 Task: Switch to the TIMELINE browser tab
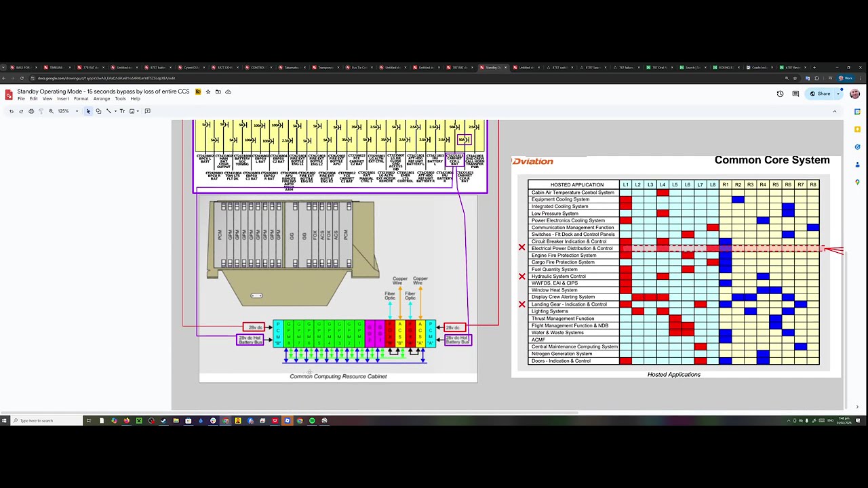pos(58,68)
